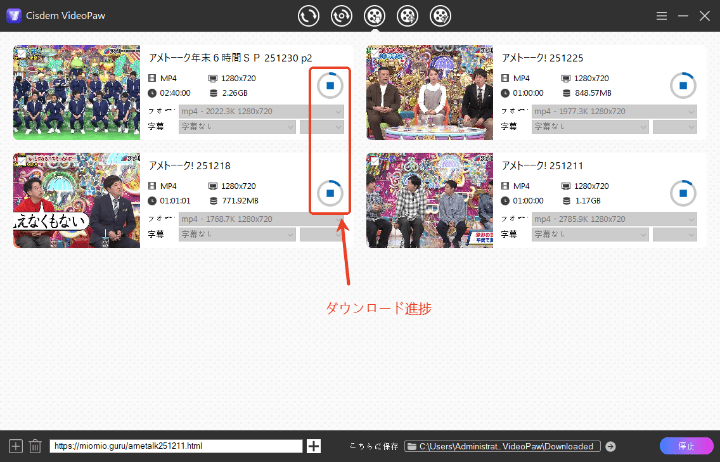Click title アメトーーク! 251218

pos(189,166)
